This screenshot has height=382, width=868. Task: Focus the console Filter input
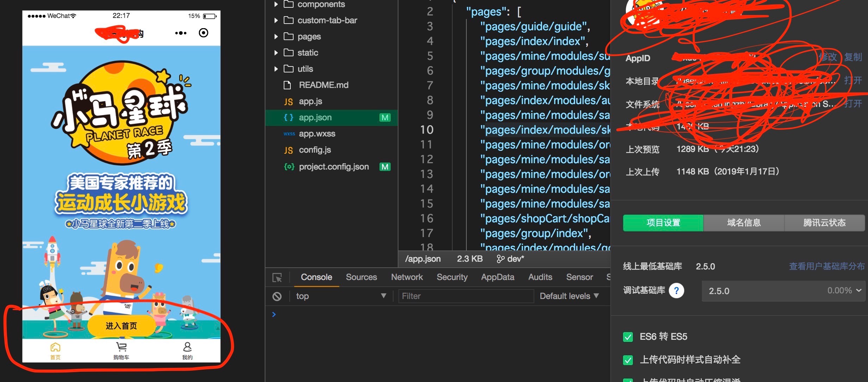[x=466, y=296]
